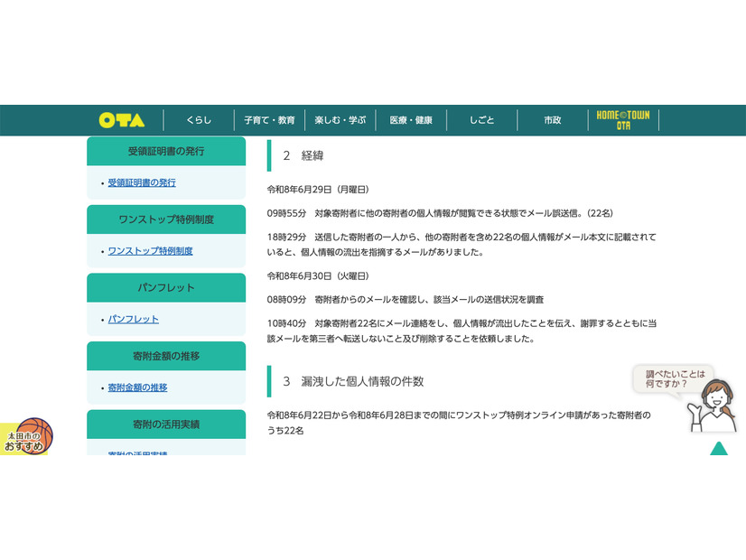The height and width of the screenshot is (560, 746).
Task: Select 医療・健康 in navigation bar
Action: 411,120
